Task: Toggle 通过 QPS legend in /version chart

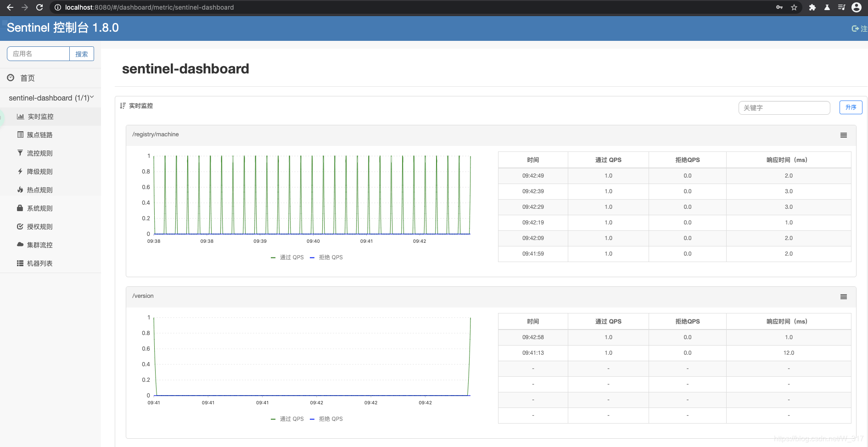Action: 287,419
